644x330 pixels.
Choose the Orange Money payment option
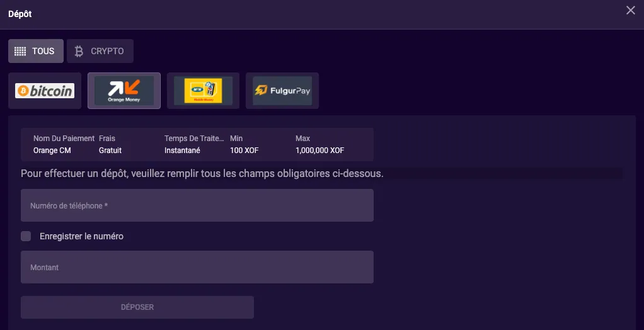pos(124,91)
